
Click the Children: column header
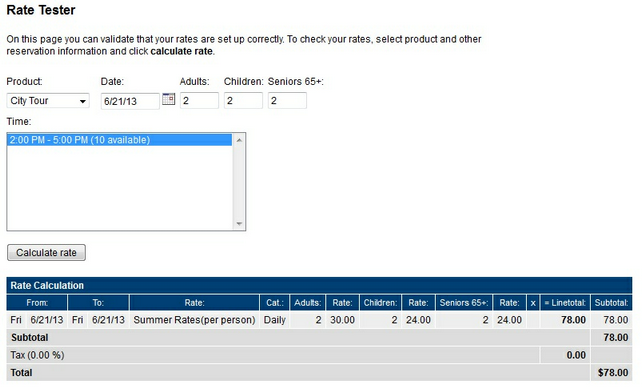coord(380,303)
